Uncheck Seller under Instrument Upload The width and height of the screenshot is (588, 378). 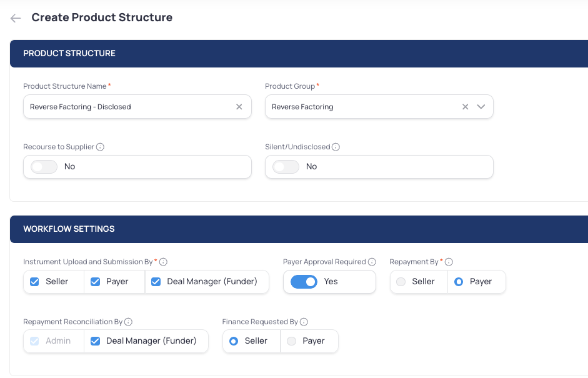click(35, 282)
